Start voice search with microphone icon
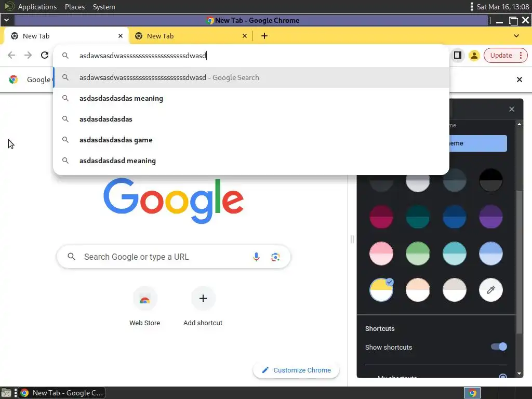This screenshot has height=399, width=532. click(x=256, y=257)
